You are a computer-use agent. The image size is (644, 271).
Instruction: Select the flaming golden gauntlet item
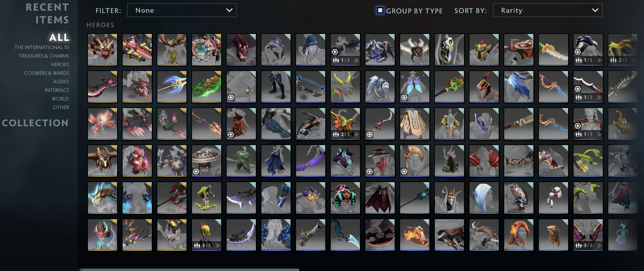[x=415, y=235]
